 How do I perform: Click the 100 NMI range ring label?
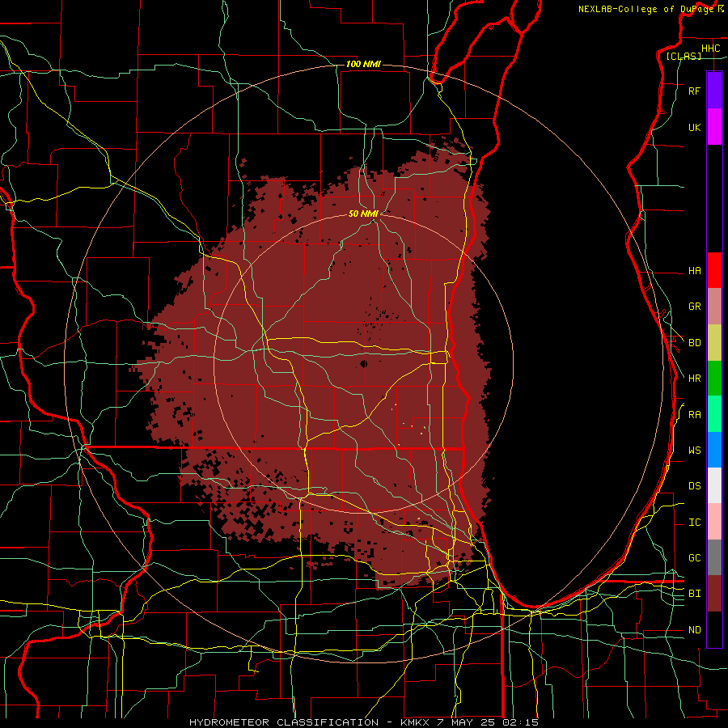(363, 64)
